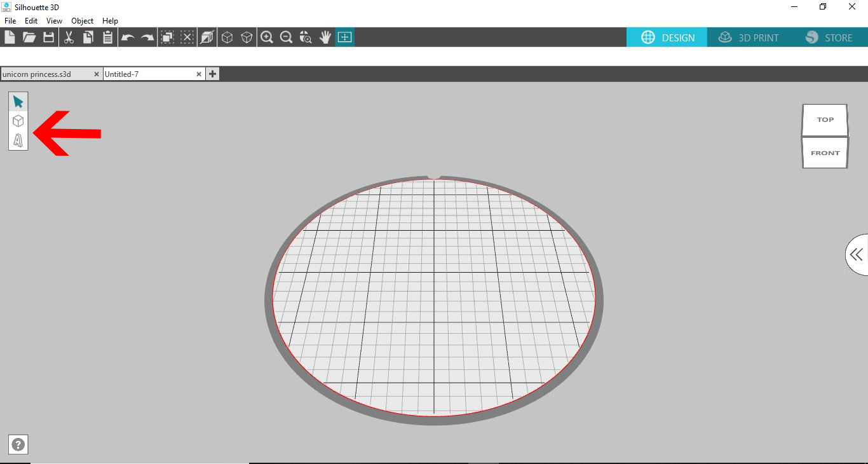The image size is (868, 464).
Task: Select the arrow Select tool in the left panel
Action: 18,102
